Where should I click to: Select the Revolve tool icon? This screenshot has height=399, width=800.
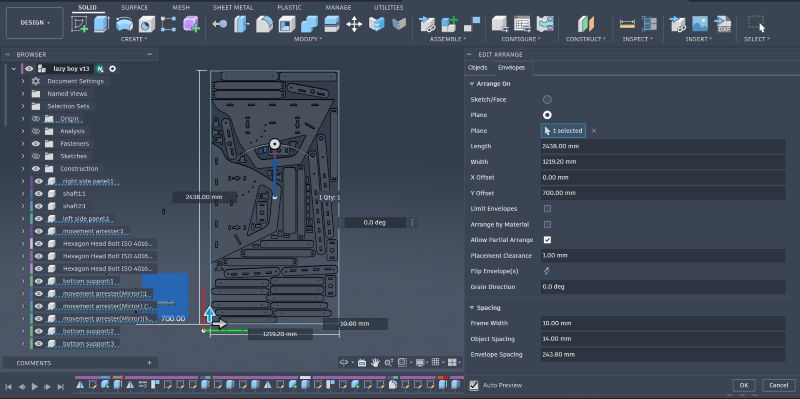click(124, 23)
